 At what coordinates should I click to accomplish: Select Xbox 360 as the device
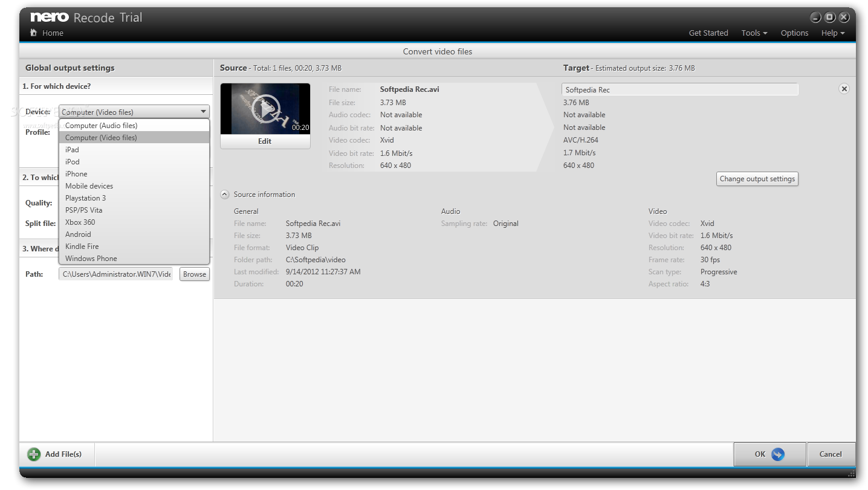pos(134,222)
